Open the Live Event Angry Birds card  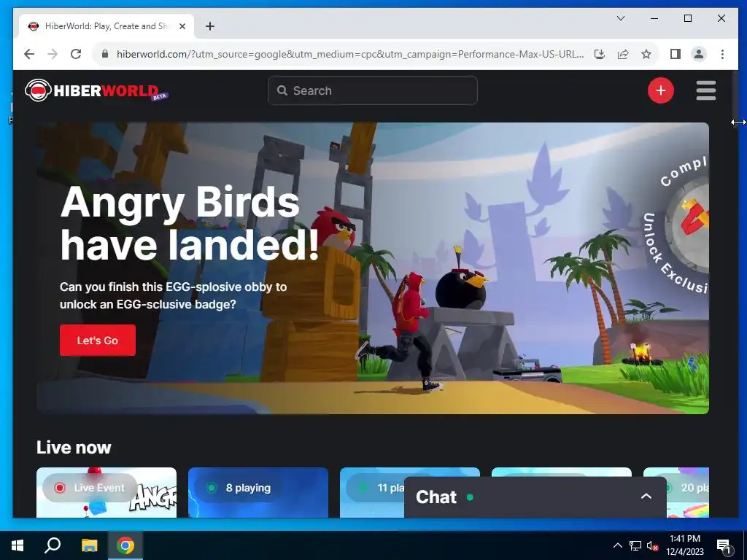pyautogui.click(x=107, y=492)
